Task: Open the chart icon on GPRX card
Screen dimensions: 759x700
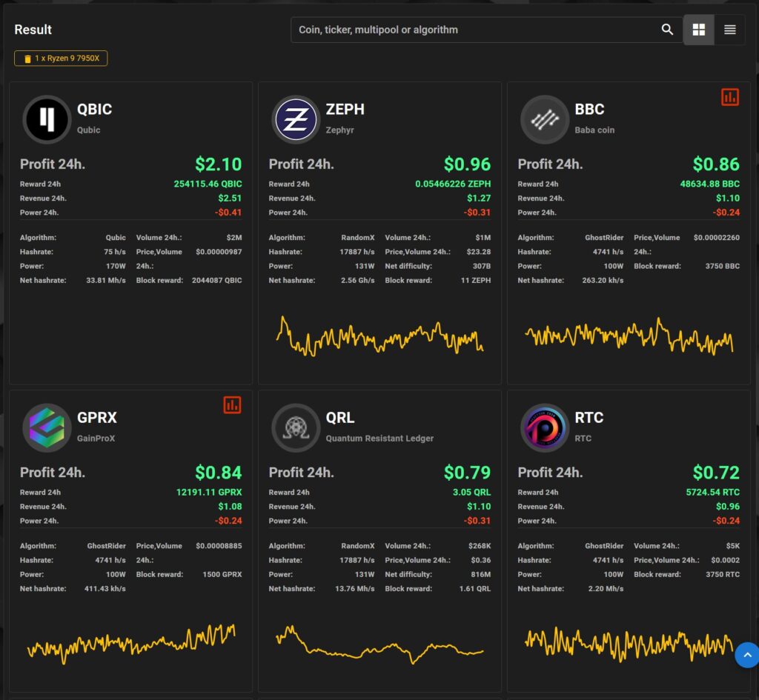Action: (232, 405)
